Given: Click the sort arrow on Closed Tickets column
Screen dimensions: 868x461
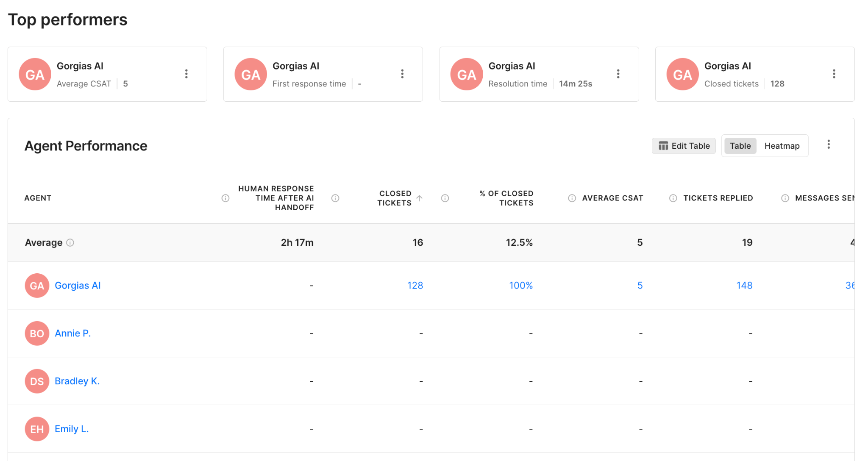Looking at the screenshot, I should coord(420,198).
